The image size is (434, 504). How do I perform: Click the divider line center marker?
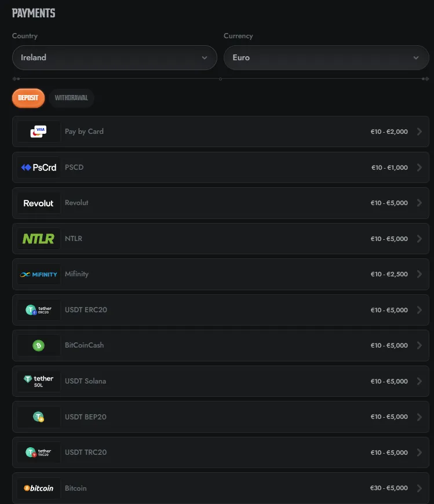point(220,79)
